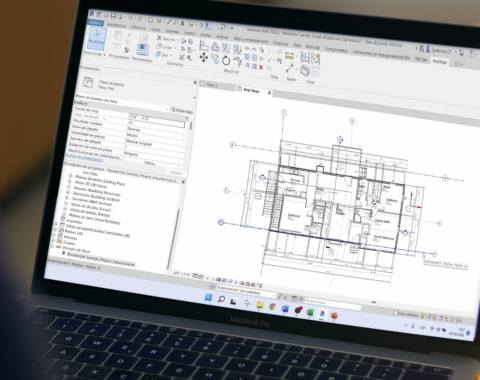Click the Editar... visibility overrides button
This screenshot has width=480, height=380.
click(151, 163)
